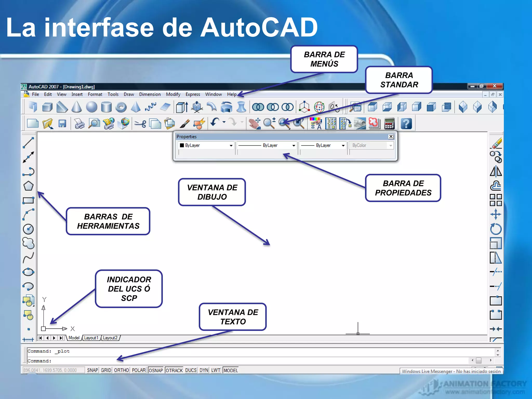This screenshot has width=532, height=399.
Task: Select the Polygon draw tool
Action: (x=28, y=186)
